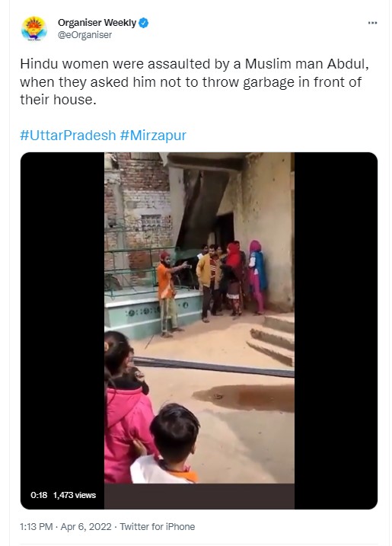
Task: Click the Apr 6, 2022 date
Action: click(x=86, y=526)
